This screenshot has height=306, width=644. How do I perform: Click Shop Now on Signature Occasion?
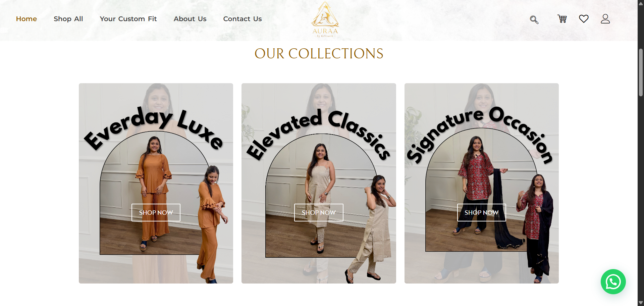482,212
